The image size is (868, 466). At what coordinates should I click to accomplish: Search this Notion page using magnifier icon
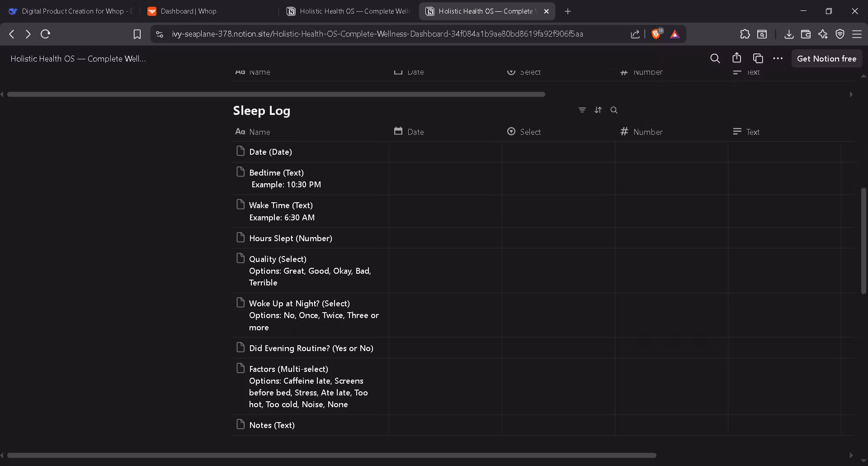(x=715, y=58)
